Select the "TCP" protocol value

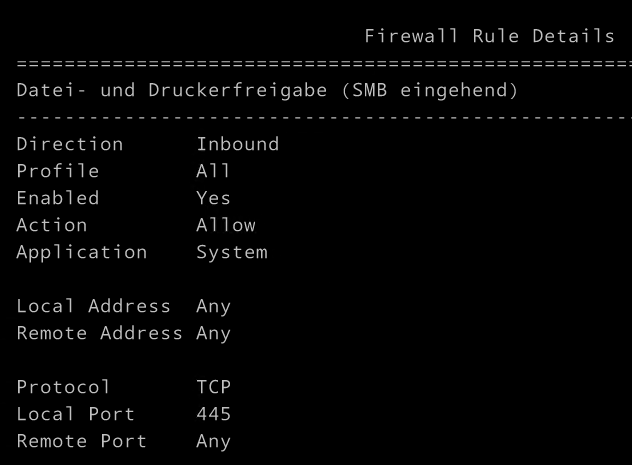213,387
